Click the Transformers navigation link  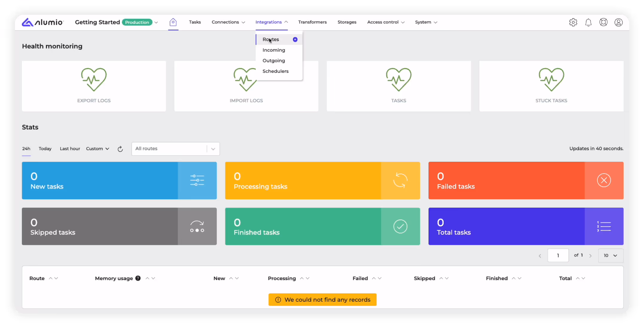click(x=312, y=22)
